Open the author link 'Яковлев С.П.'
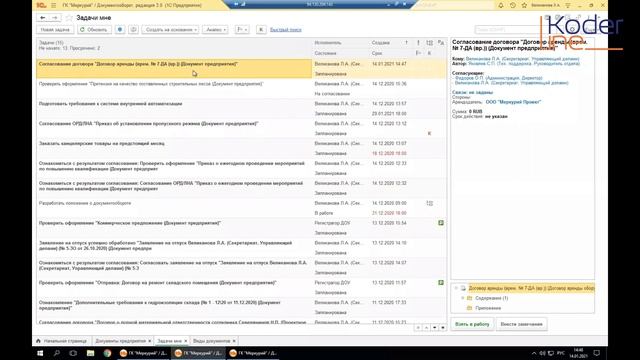640x360 pixels. pos(524,64)
